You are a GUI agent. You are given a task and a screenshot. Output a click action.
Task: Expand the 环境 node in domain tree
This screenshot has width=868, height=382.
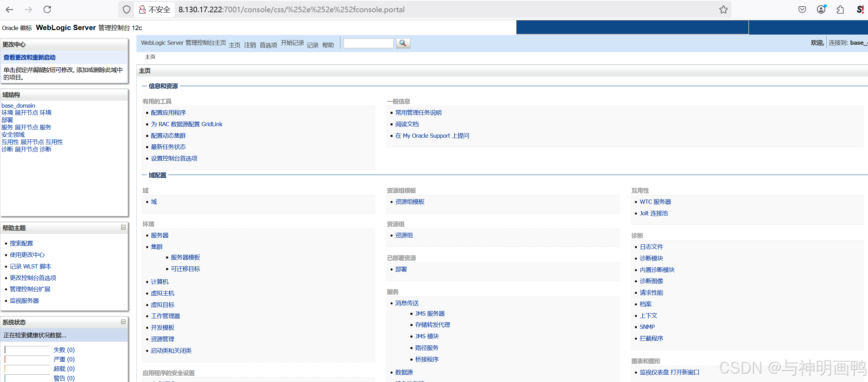tap(26, 113)
